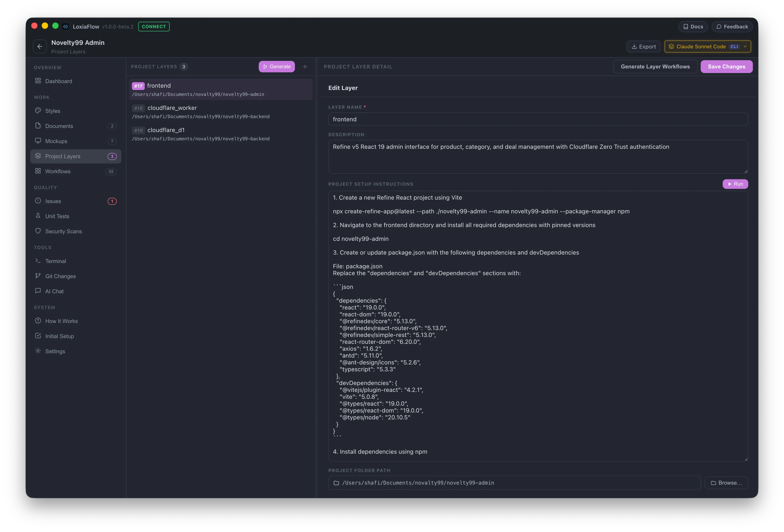Open Dashboard from the sidebar
Screen dimensions: 784x532
76,81
